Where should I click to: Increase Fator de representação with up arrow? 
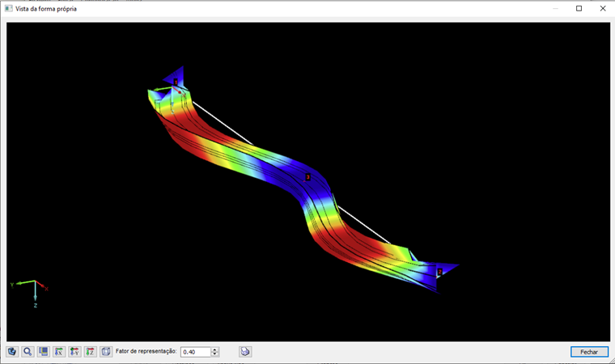[x=214, y=349]
